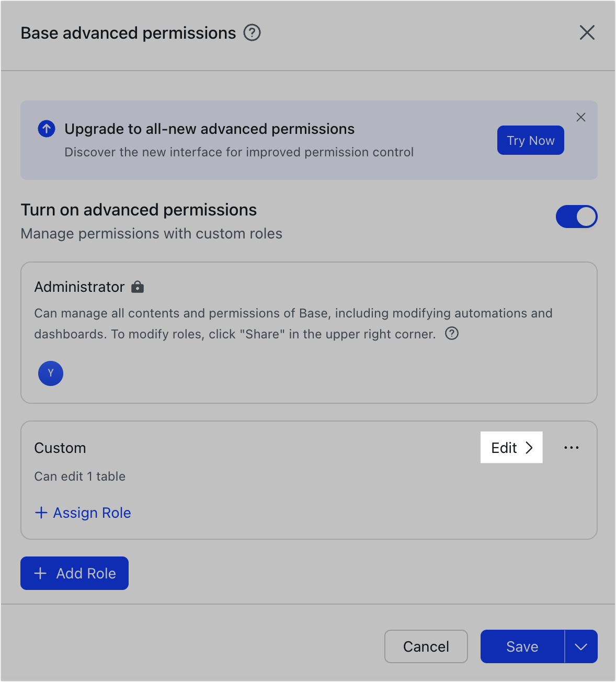The image size is (616, 682).
Task: Expand the Edit chevron for Custom role
Action: [529, 447]
